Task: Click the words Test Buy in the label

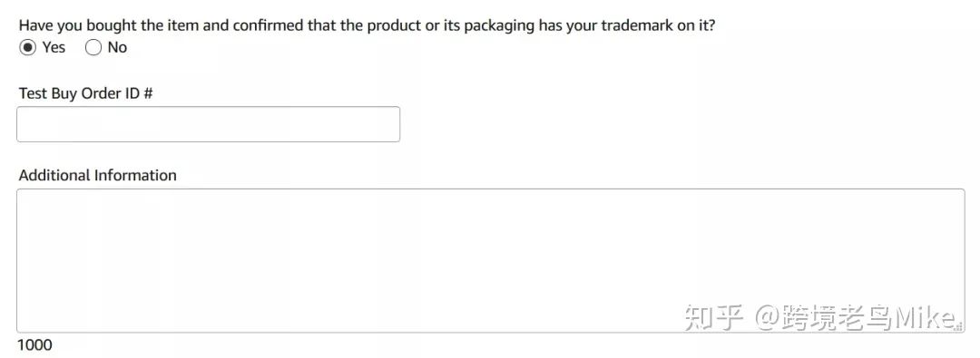Action: tap(48, 93)
